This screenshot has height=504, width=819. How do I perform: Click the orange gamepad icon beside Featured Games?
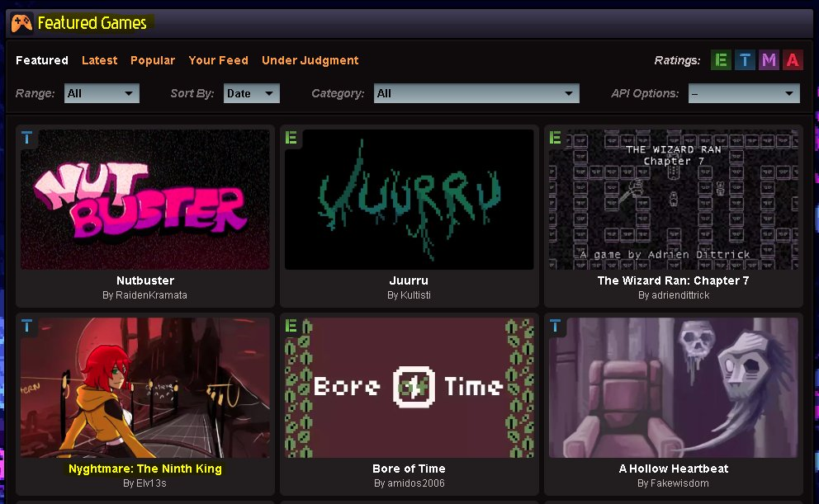point(22,23)
